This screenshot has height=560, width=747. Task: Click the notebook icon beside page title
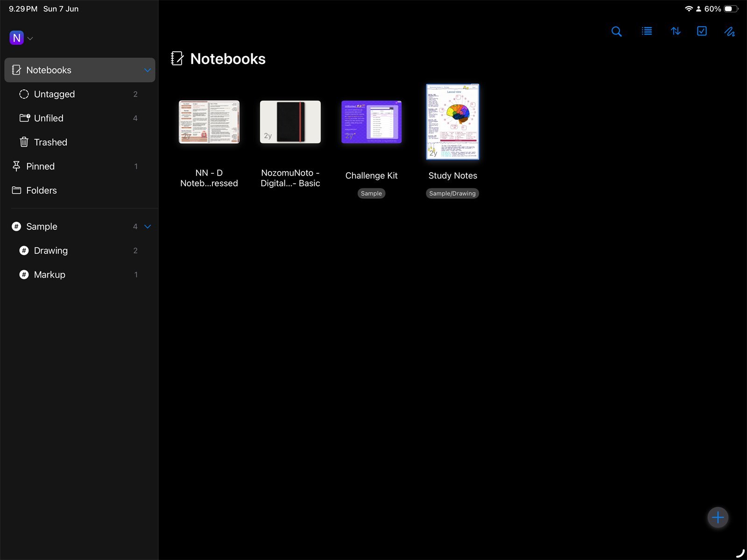click(x=177, y=58)
